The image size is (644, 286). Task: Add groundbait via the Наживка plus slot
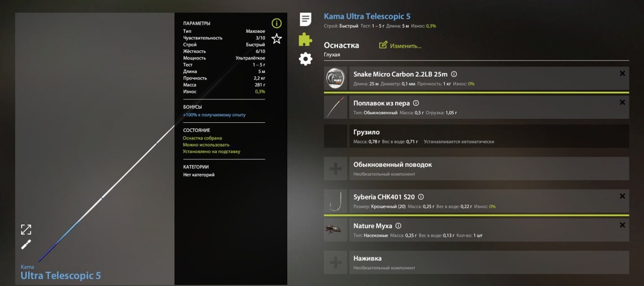(x=335, y=262)
